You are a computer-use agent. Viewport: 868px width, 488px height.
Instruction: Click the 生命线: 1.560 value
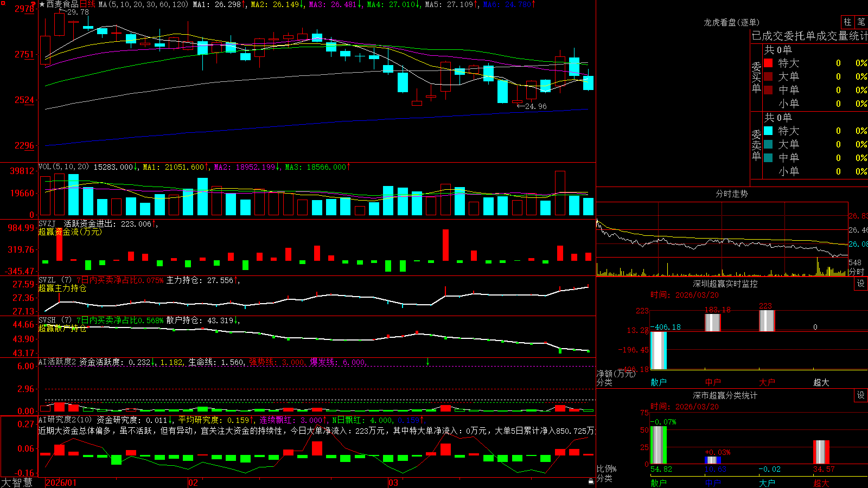tap(216, 362)
